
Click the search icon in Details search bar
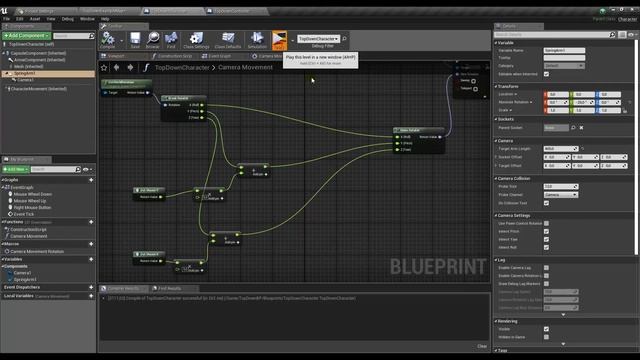point(612,35)
